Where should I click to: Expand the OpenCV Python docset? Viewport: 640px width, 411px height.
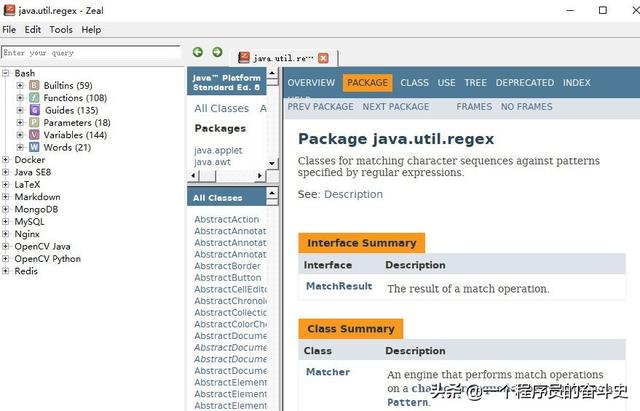[x=5, y=259]
